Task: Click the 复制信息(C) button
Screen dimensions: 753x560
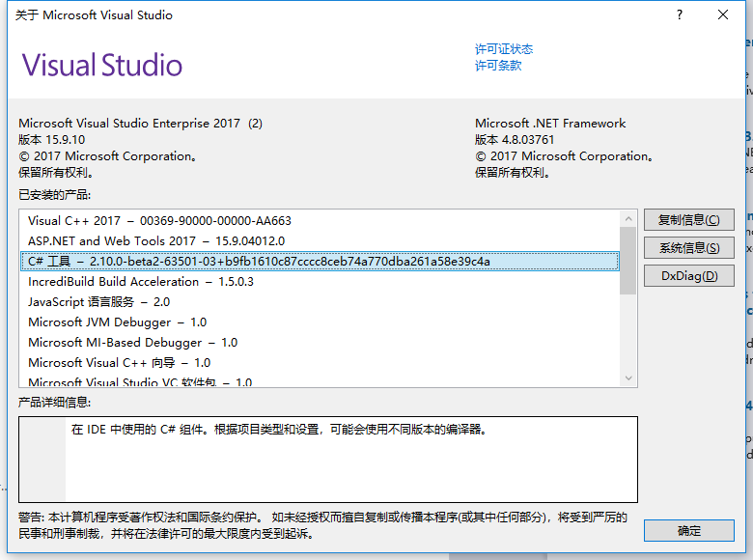Action: [688, 220]
